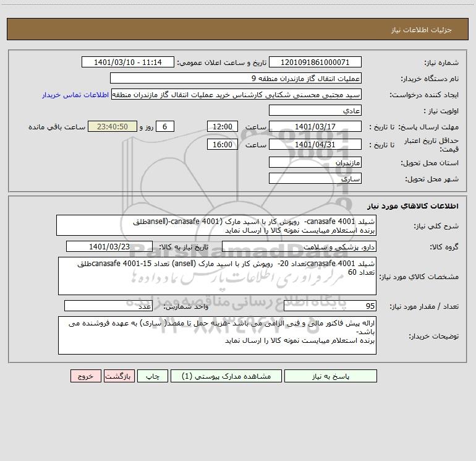476x461 pixels.
Task: Click the 'اولویت نیاز :' label
Action: (441, 111)
